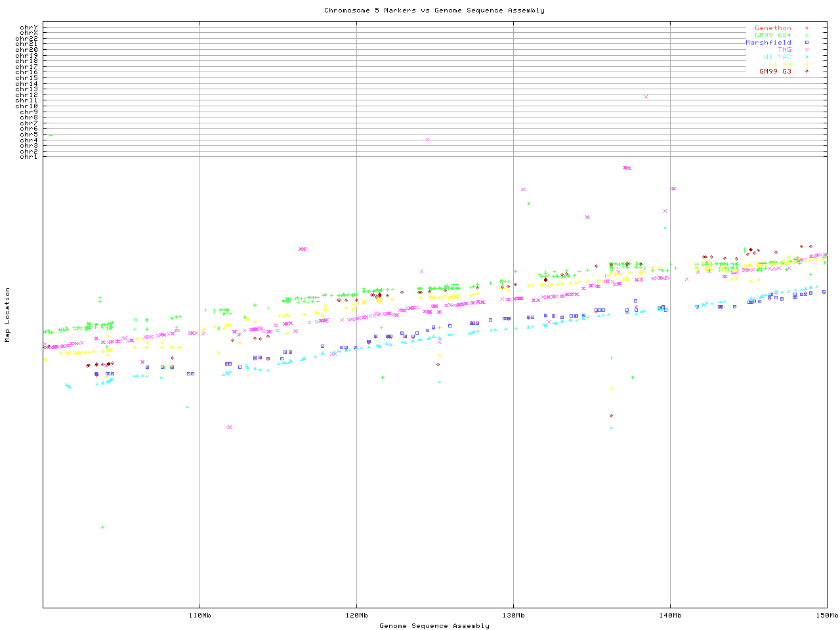Click the cyan triangle WI YAC legend symbol
Image resolution: width=840 pixels, height=630 pixels.
807,57
